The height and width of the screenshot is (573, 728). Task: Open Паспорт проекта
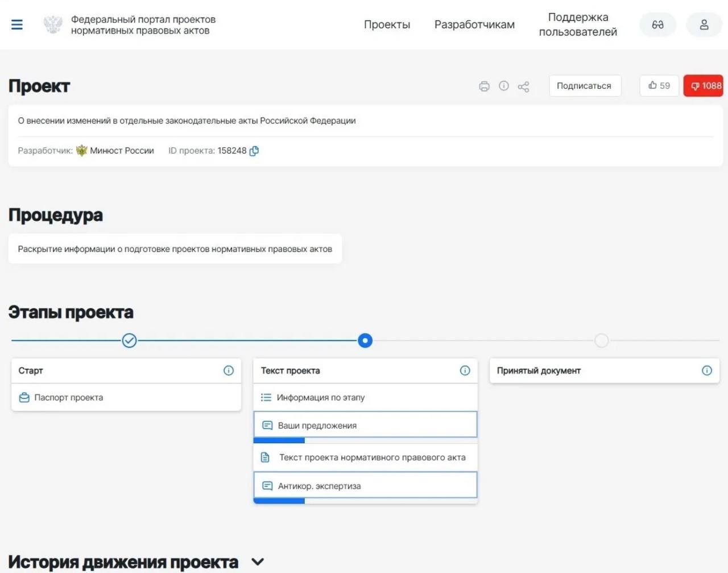click(126, 397)
